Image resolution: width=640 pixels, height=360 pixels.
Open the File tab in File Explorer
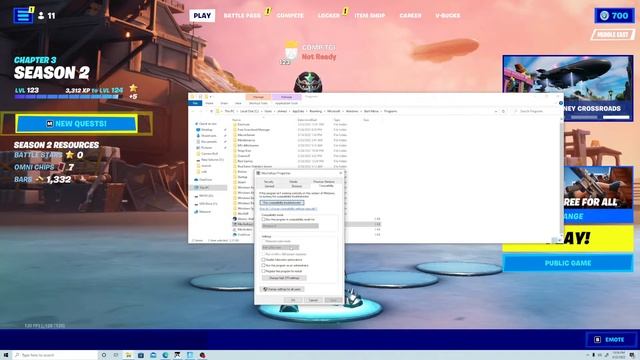pyautogui.click(x=195, y=103)
